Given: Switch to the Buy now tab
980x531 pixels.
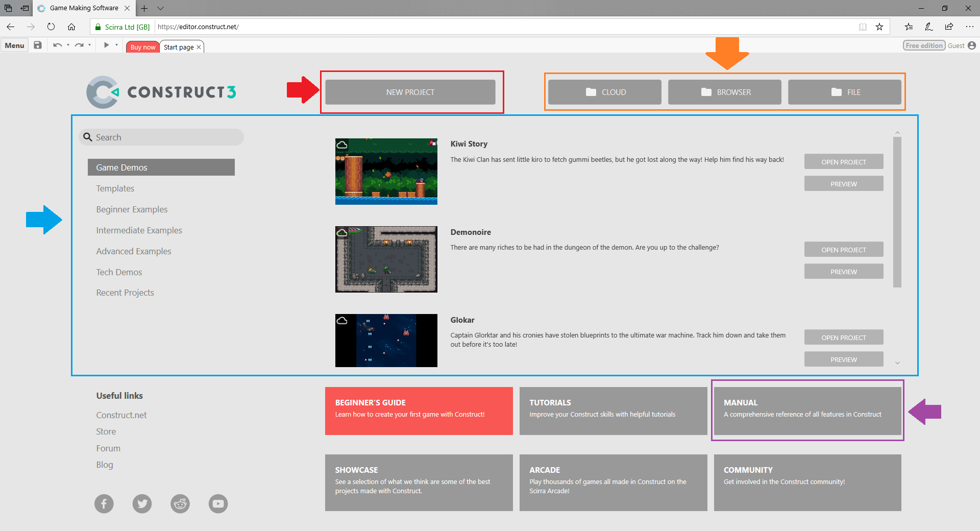Looking at the screenshot, I should click(x=143, y=47).
